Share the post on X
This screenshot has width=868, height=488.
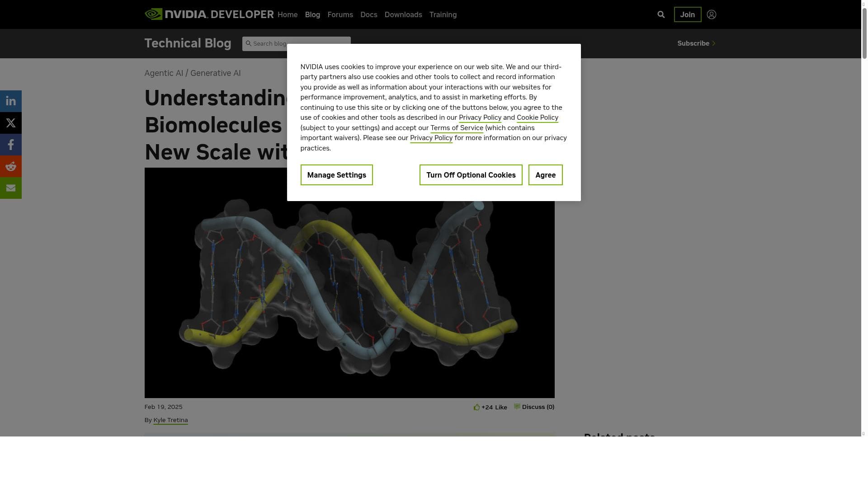[x=11, y=122]
